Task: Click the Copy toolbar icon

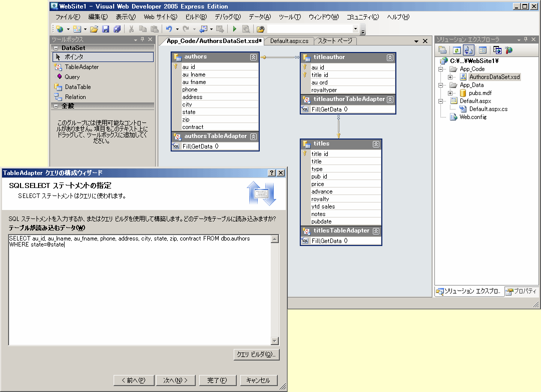Action: [x=143, y=29]
